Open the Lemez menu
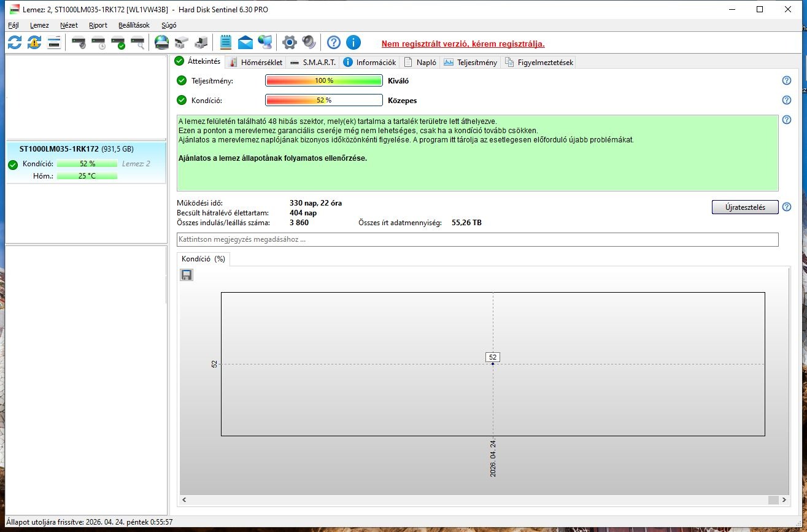The image size is (807, 532). click(39, 25)
